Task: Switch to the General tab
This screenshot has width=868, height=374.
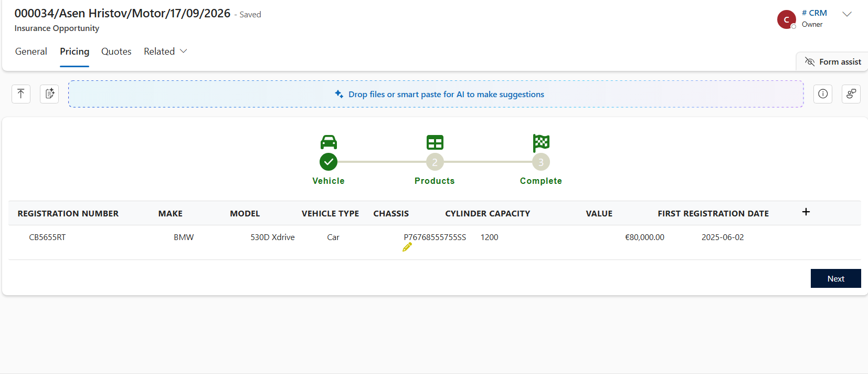Action: pos(31,51)
